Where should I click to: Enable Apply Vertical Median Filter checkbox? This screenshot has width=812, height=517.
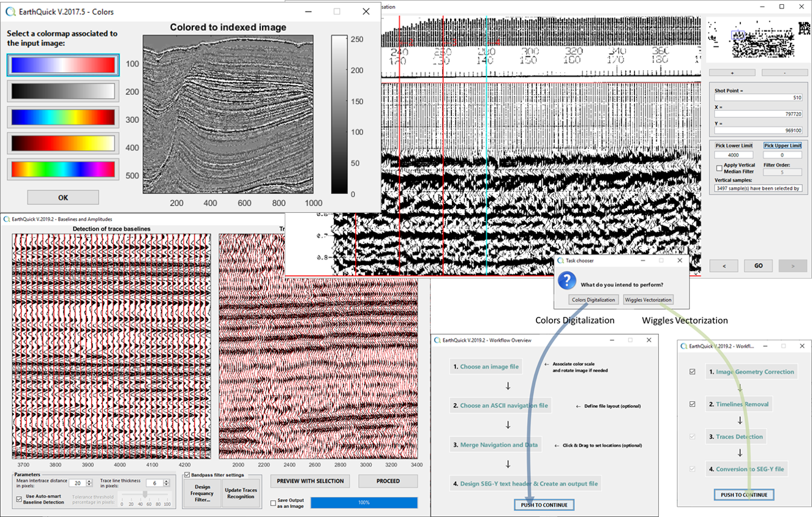pyautogui.click(x=719, y=168)
